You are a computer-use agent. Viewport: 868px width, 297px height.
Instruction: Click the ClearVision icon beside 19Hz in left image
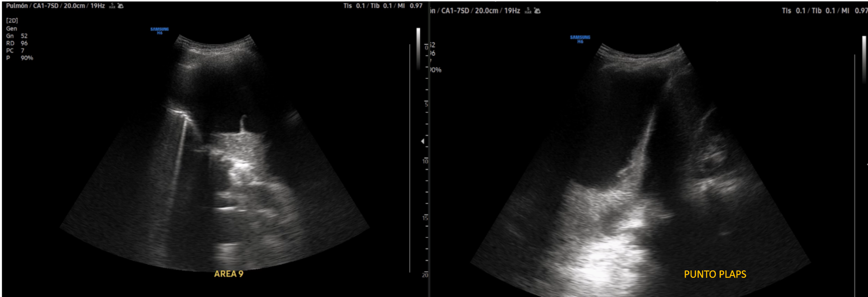tap(121, 6)
